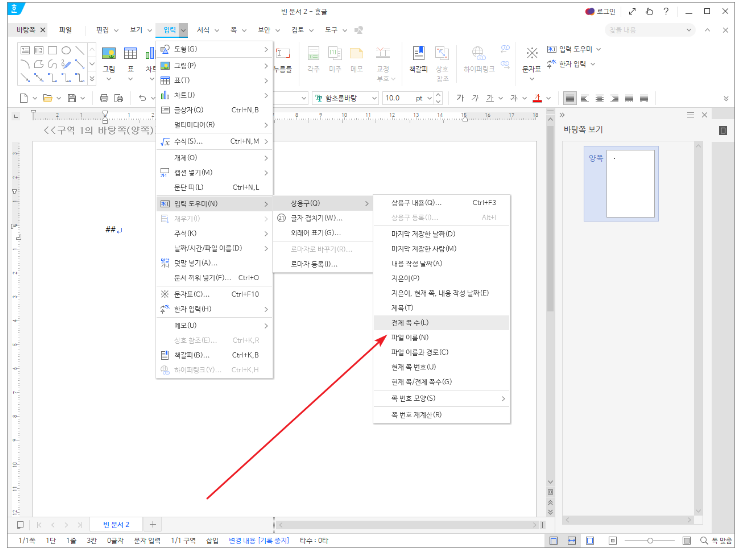Switch to the 빈 문서 2 document tab
The height and width of the screenshot is (553, 738).
(x=116, y=524)
